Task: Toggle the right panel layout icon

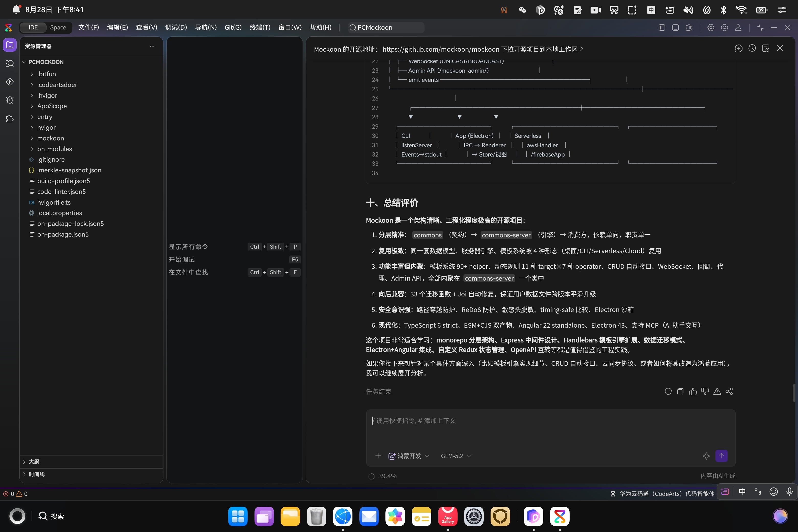Action: point(689,27)
